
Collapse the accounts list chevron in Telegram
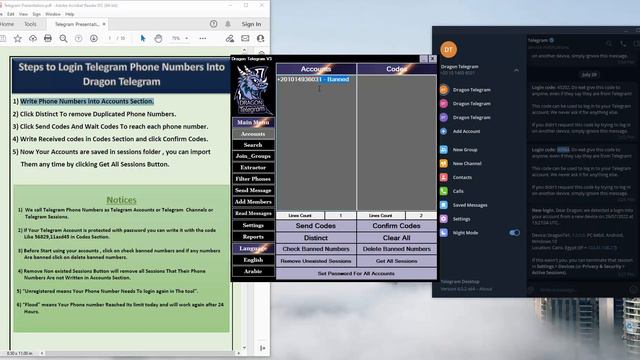pos(516,70)
